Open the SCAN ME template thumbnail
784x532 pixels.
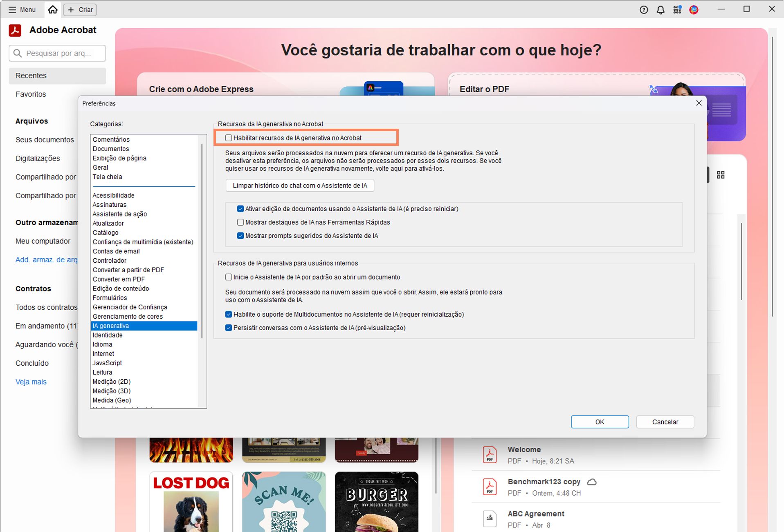(x=284, y=502)
